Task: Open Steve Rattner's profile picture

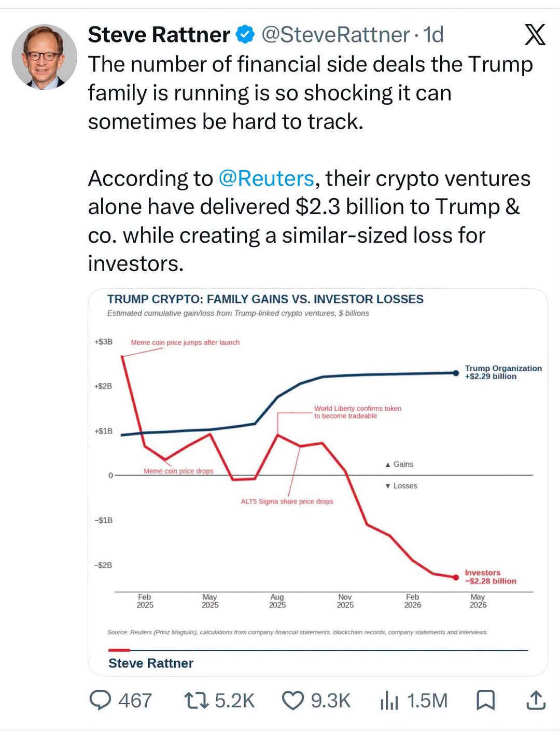Action: [45, 57]
